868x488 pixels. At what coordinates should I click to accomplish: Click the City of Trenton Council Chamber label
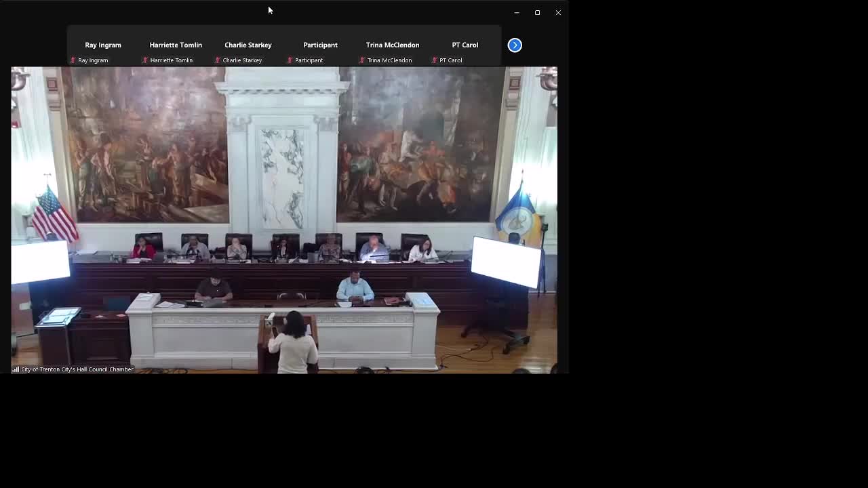tap(77, 369)
